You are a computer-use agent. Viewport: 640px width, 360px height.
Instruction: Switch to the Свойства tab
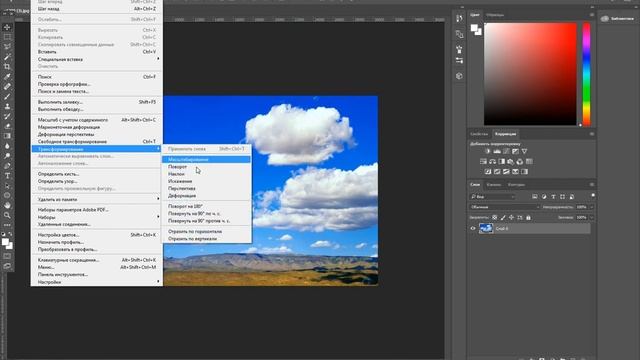point(479,134)
